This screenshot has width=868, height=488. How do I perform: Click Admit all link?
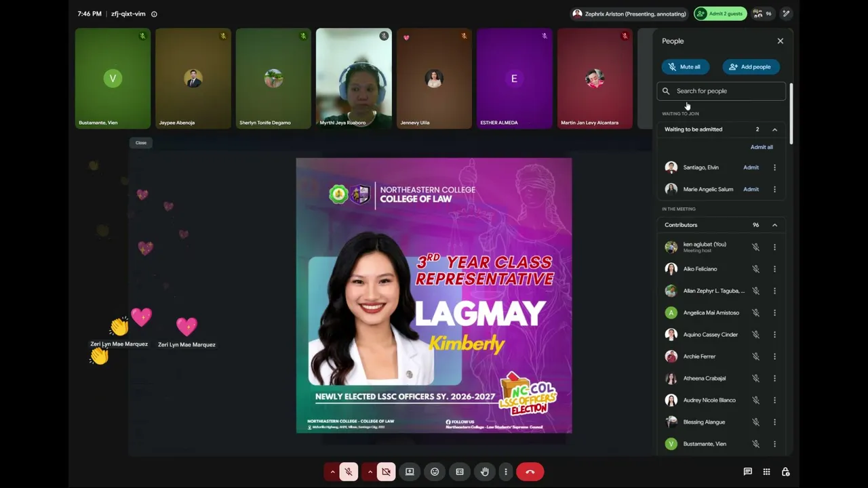tap(762, 147)
